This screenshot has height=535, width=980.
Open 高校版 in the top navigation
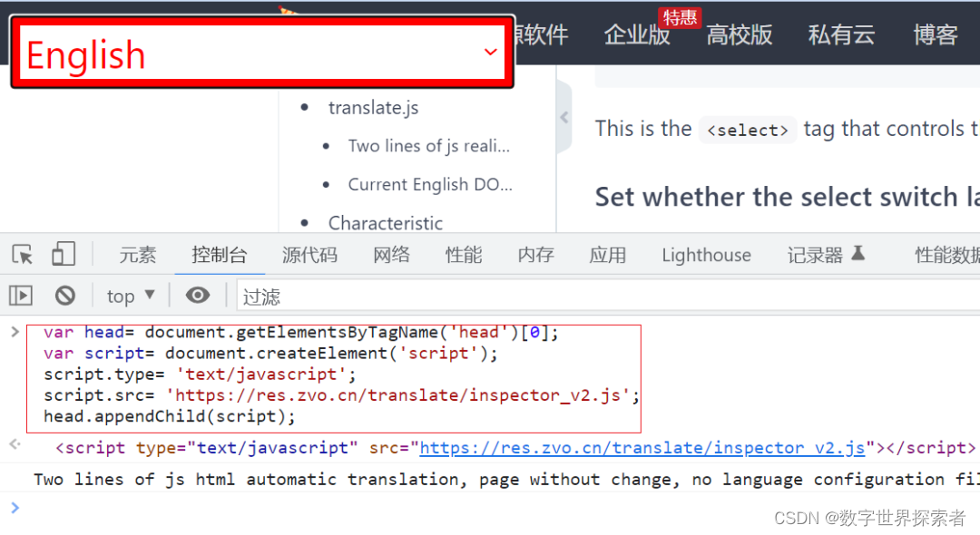click(740, 34)
